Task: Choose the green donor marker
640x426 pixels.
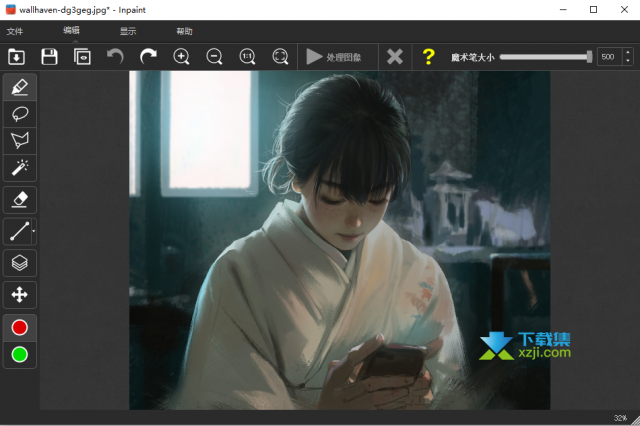Action: [20, 355]
